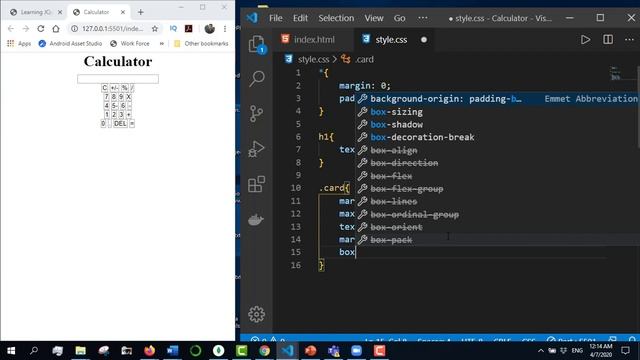The image size is (640, 360).
Task: Open the Work Force bookmark
Action: pos(130,43)
